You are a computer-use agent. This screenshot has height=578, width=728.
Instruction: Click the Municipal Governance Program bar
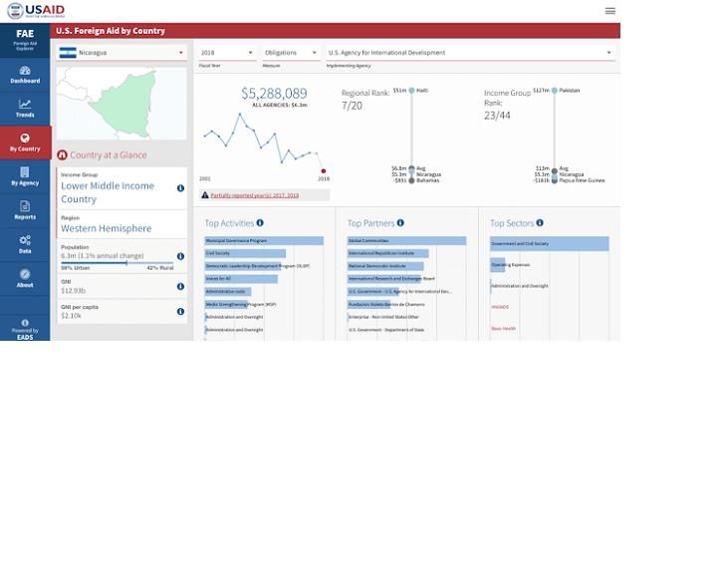(x=264, y=241)
